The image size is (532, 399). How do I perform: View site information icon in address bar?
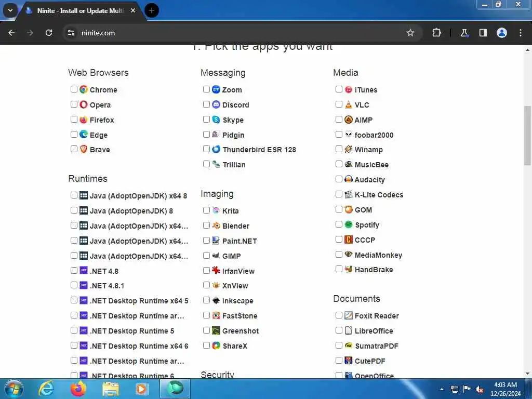tap(71, 33)
